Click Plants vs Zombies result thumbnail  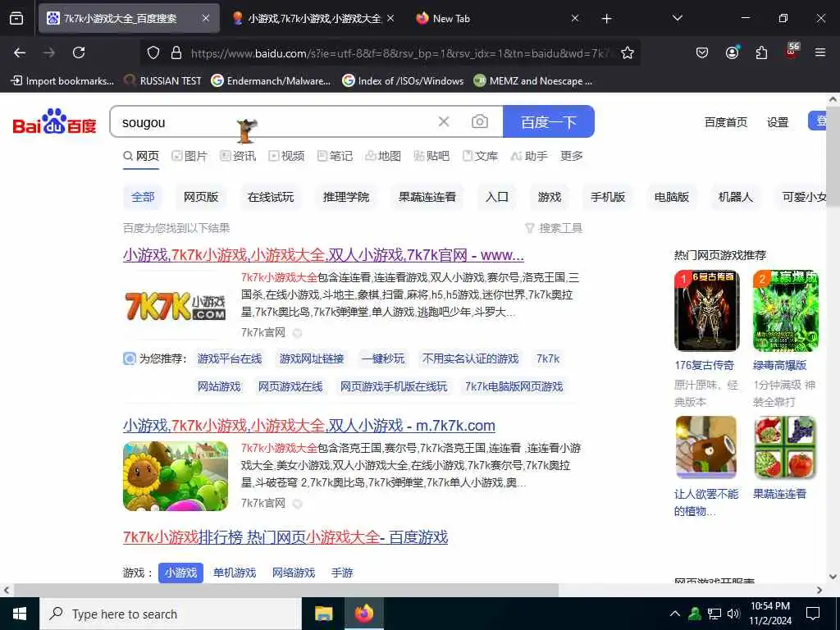point(176,477)
